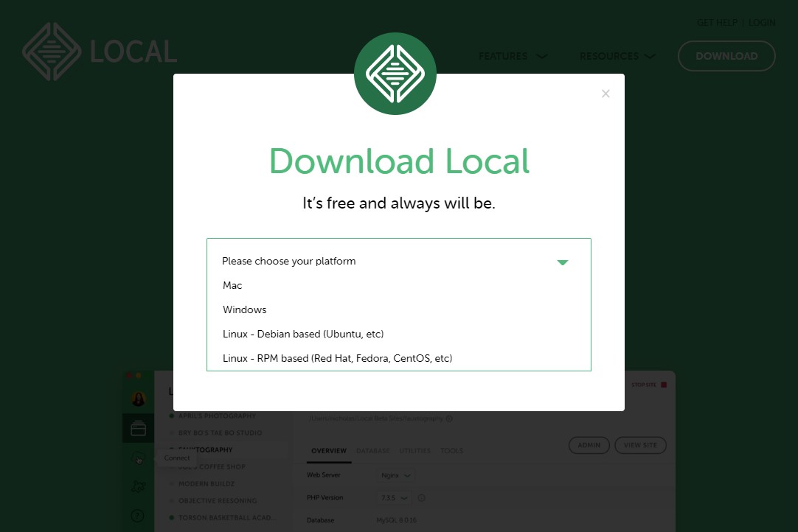The image size is (798, 532).
Task: Pick Linux - Debian based (Ubuntu, etc)
Action: click(x=303, y=335)
